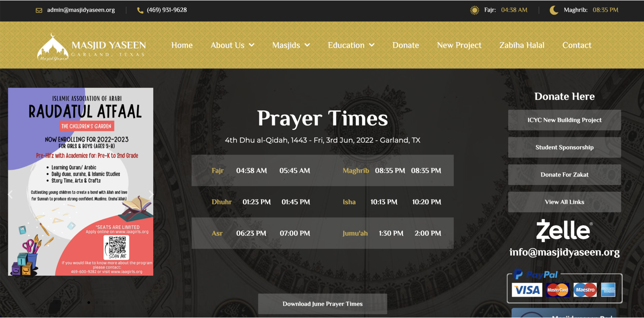Image resolution: width=644 pixels, height=318 pixels.
Task: Click the sun icon beside Fajr
Action: [x=474, y=10]
